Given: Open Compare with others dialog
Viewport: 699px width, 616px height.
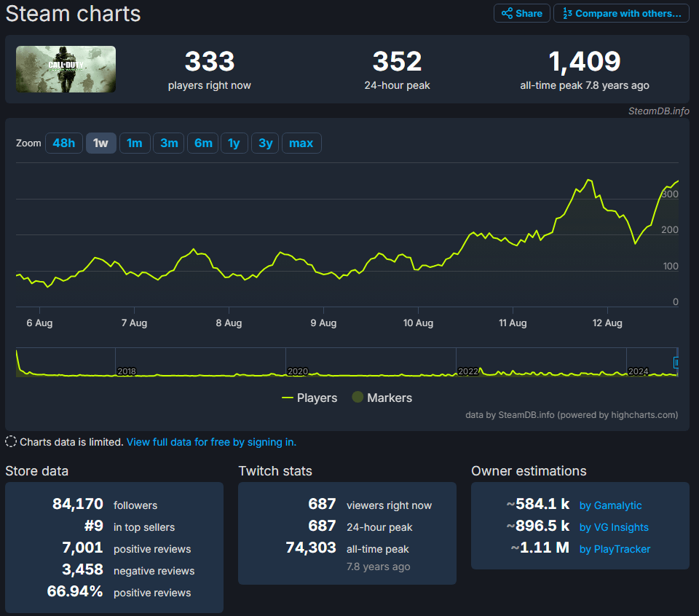Looking at the screenshot, I should pyautogui.click(x=621, y=13).
